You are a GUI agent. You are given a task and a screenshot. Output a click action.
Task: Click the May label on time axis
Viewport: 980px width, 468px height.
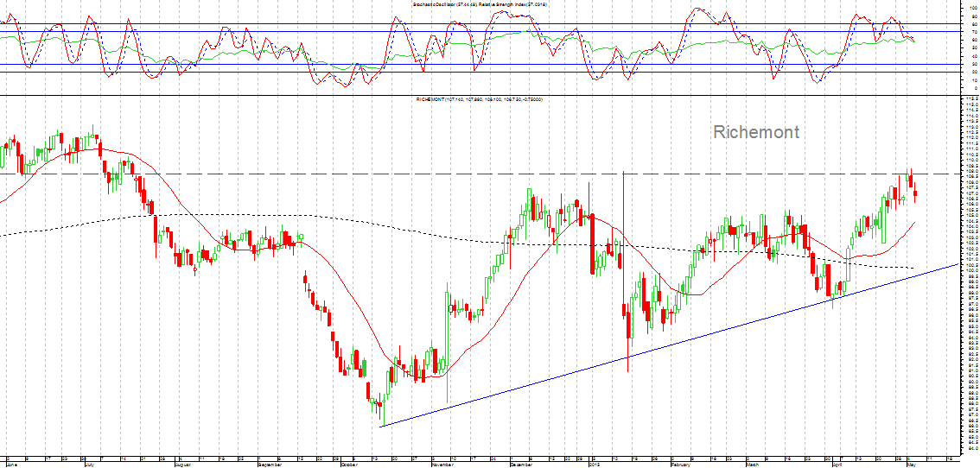click(x=911, y=465)
